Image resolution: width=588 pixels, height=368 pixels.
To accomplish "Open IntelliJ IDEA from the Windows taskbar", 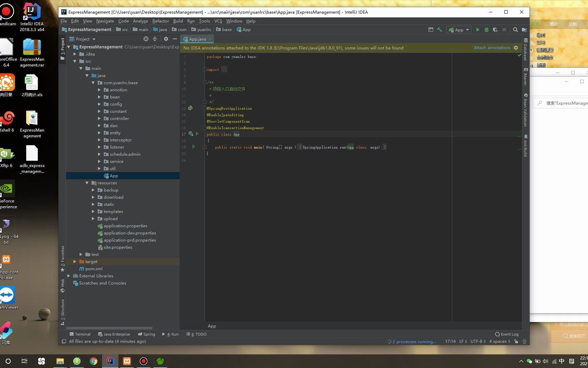I will (x=110, y=361).
